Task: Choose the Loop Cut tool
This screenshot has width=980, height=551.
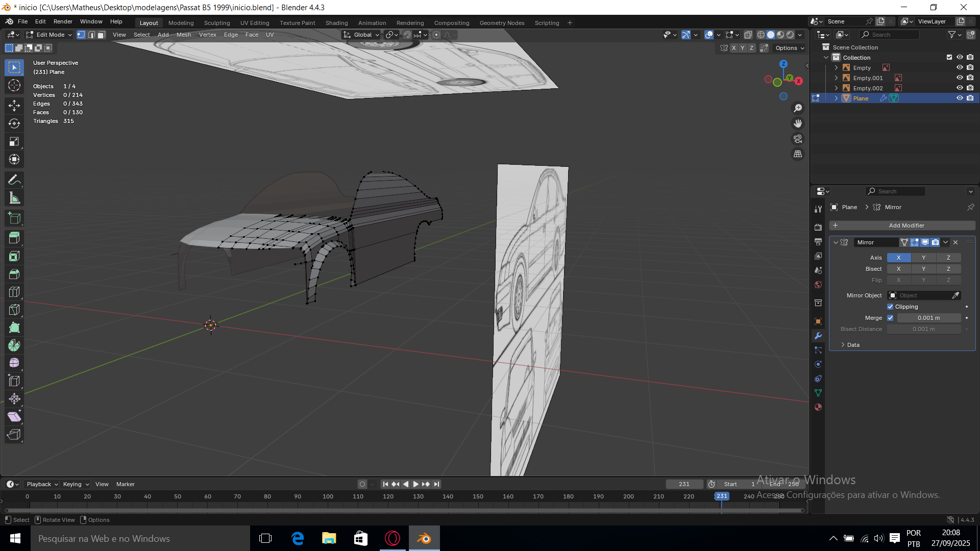Action: [x=14, y=292]
